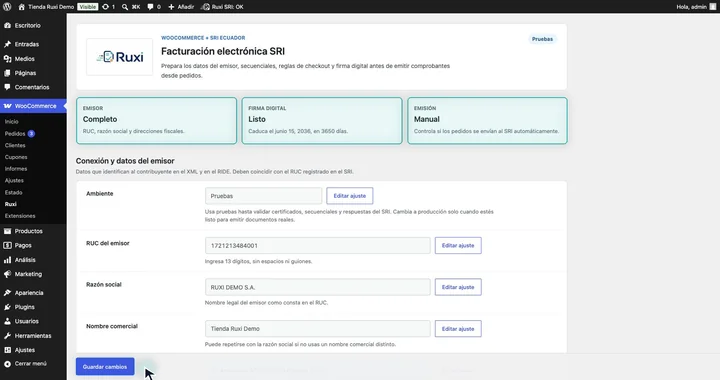
Task: Click the Añadir plus icon
Action: (171, 7)
